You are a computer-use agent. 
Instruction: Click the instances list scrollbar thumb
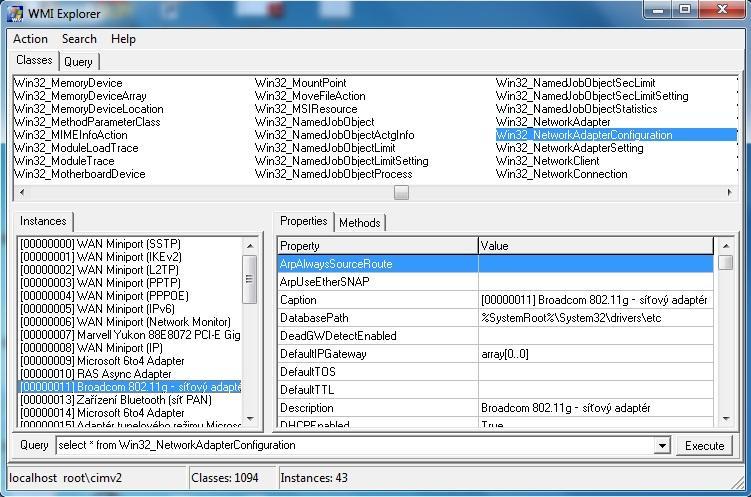click(x=250, y=279)
